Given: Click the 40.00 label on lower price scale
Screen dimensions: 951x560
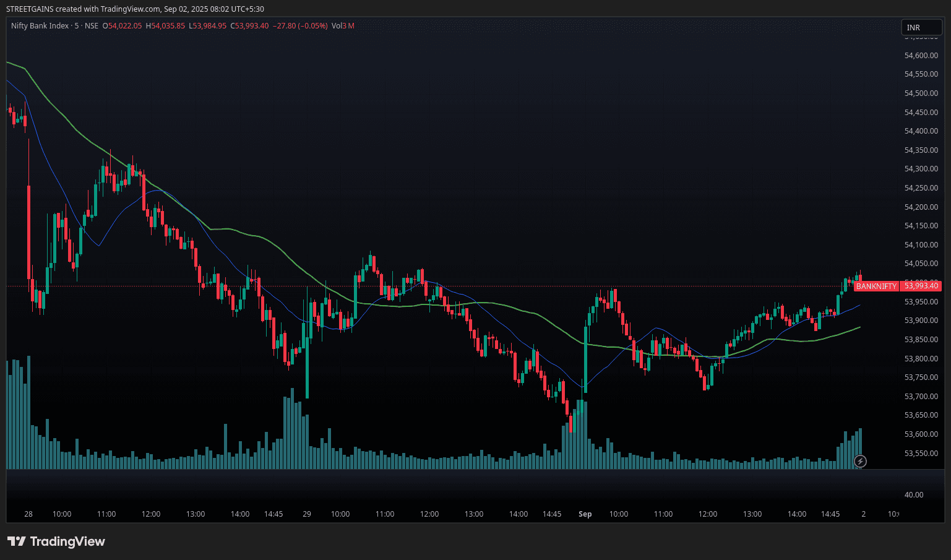Looking at the screenshot, I should point(914,495).
